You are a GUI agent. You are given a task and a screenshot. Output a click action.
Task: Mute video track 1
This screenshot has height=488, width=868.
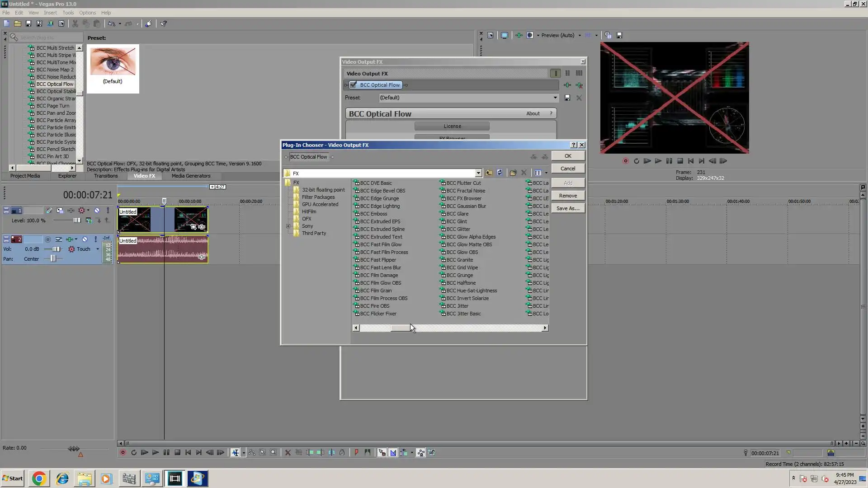97,211
